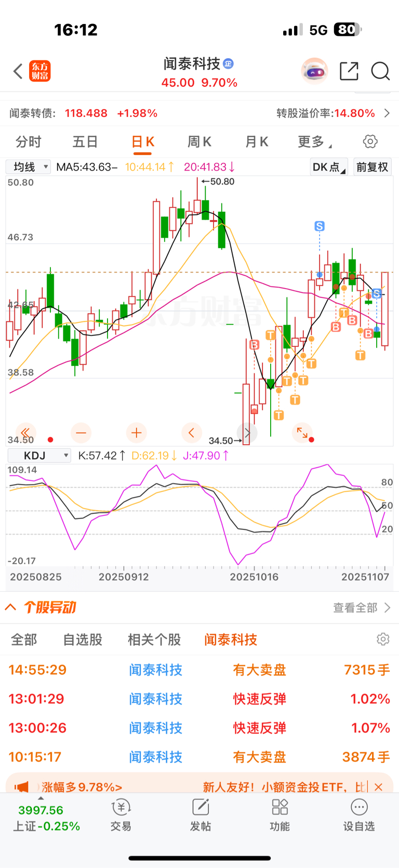This screenshot has width=399, height=868.
Task: Tap 转股溢价率 14.80% value
Action: [x=355, y=113]
